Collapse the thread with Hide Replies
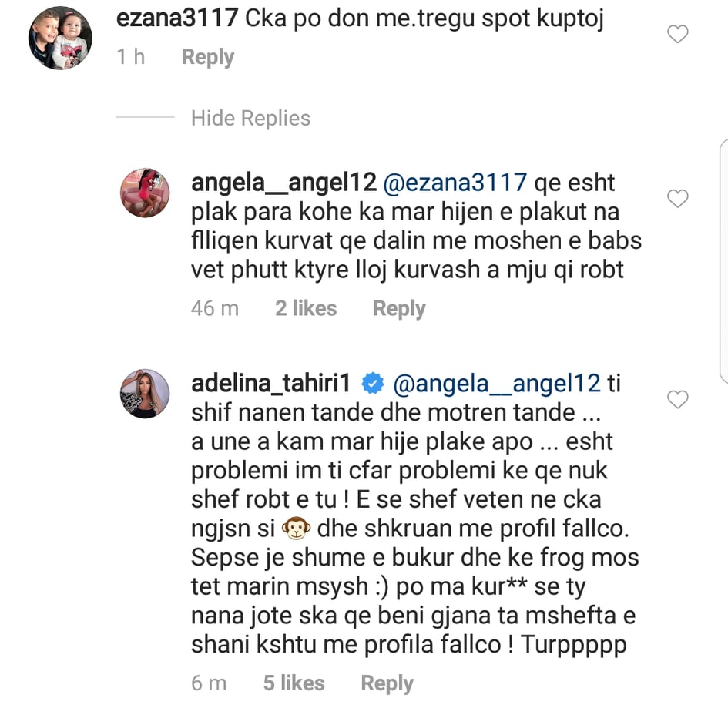 click(x=250, y=119)
